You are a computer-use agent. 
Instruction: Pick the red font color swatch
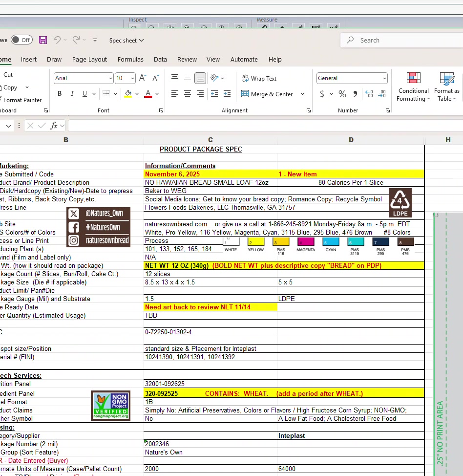tap(147, 97)
